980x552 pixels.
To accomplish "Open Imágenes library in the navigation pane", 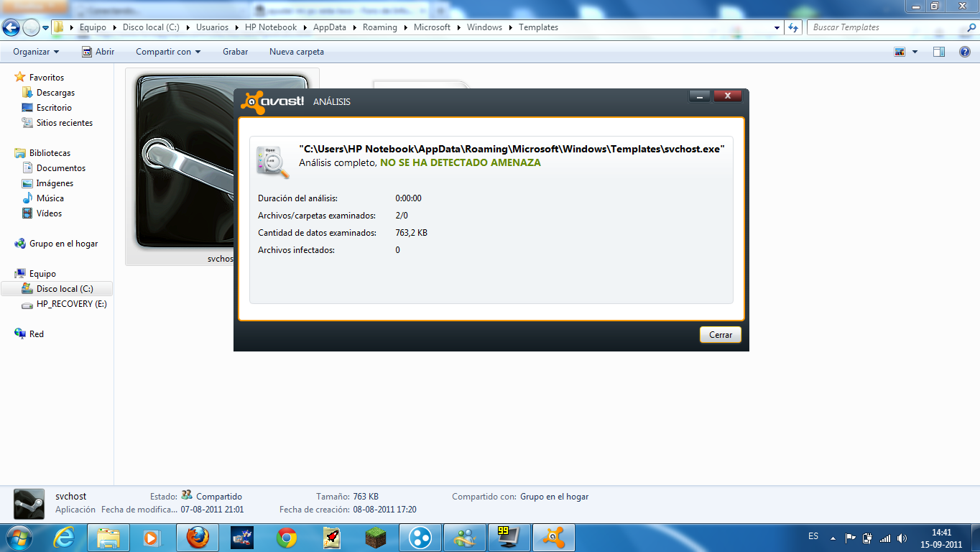I will click(55, 183).
